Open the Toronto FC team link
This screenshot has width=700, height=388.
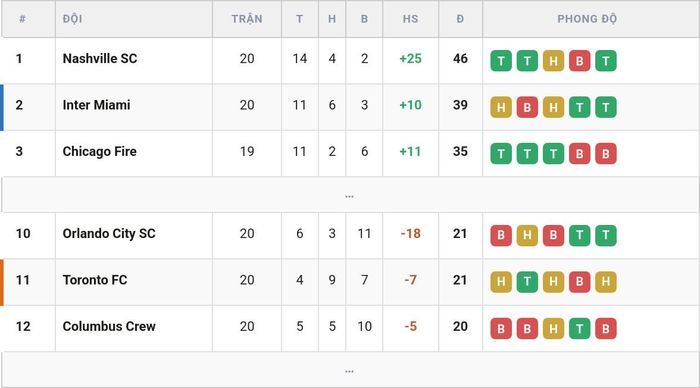point(95,280)
